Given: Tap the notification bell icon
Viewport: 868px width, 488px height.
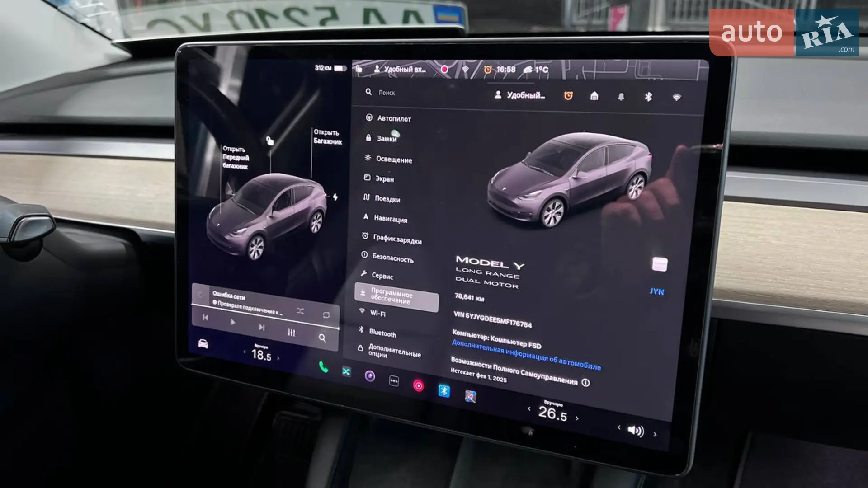Looking at the screenshot, I should 621,97.
